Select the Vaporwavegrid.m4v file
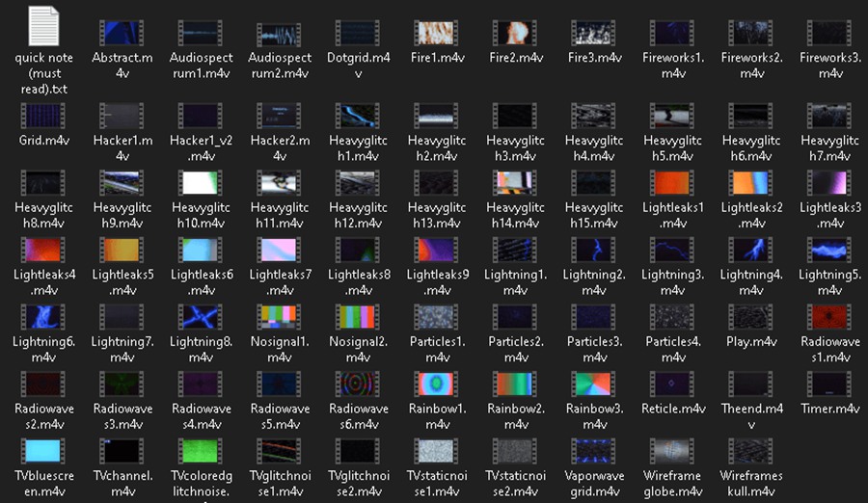This screenshot has height=503, width=868. click(x=594, y=451)
